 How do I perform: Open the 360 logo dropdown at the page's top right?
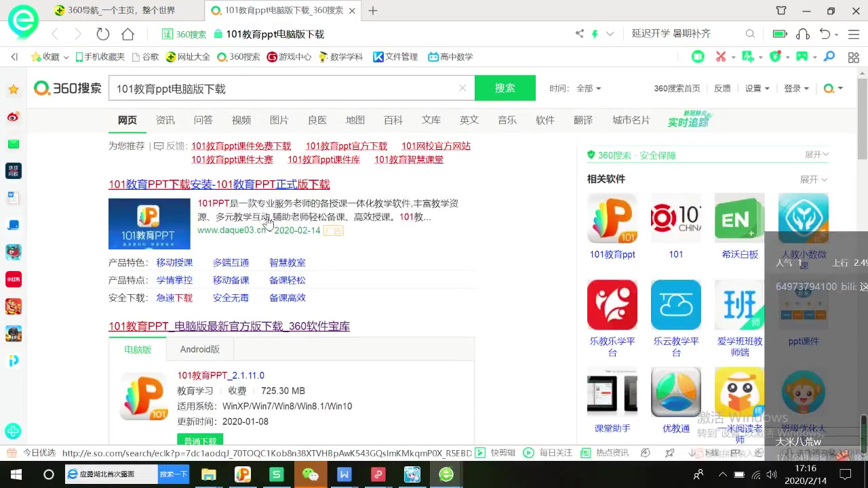pyautogui.click(x=833, y=88)
